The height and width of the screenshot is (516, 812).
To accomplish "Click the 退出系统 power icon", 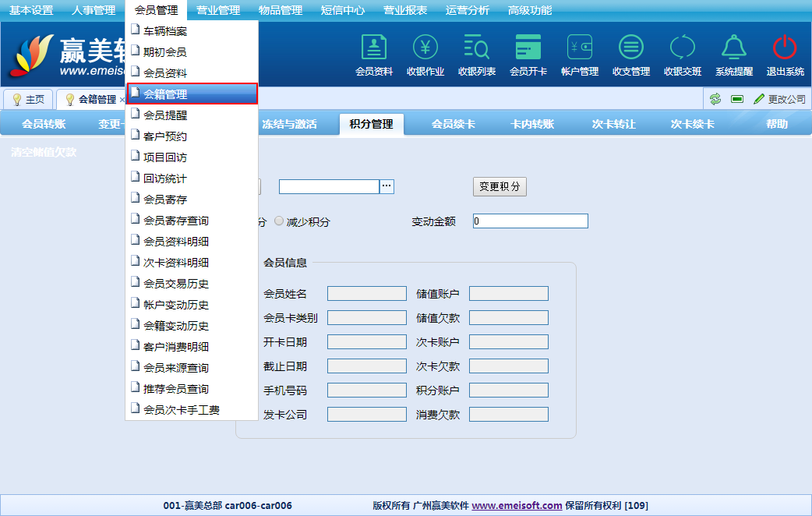I will tap(785, 48).
